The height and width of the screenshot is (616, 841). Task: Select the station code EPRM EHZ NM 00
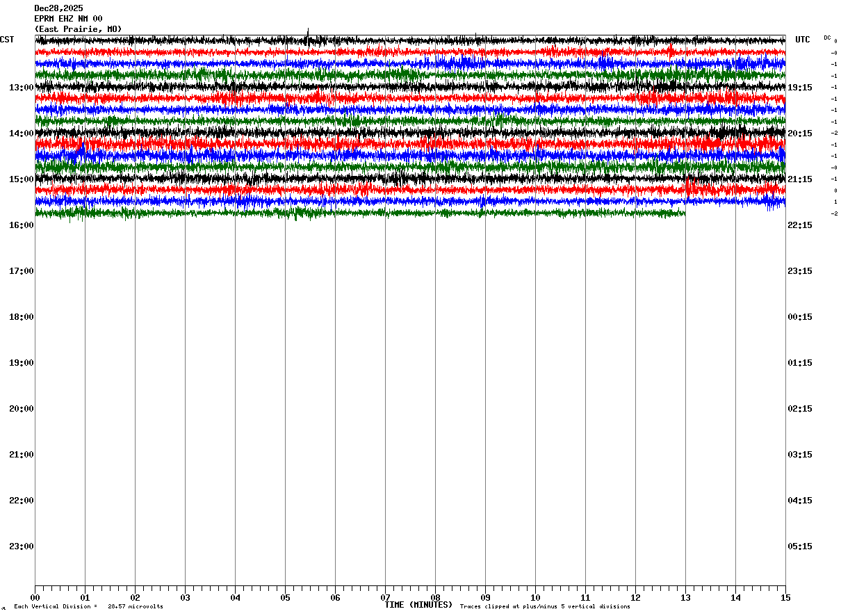[x=68, y=19]
